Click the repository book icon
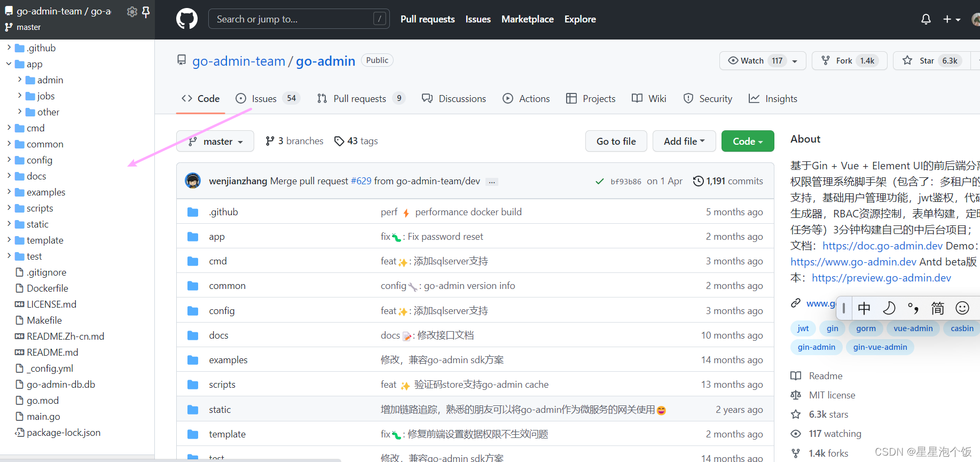This screenshot has height=462, width=980. pos(182,60)
